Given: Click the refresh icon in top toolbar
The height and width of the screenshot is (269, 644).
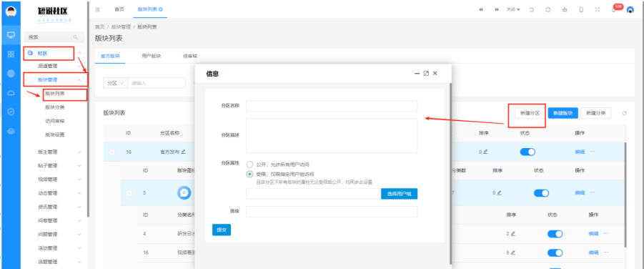Looking at the screenshot, I should (548, 9).
